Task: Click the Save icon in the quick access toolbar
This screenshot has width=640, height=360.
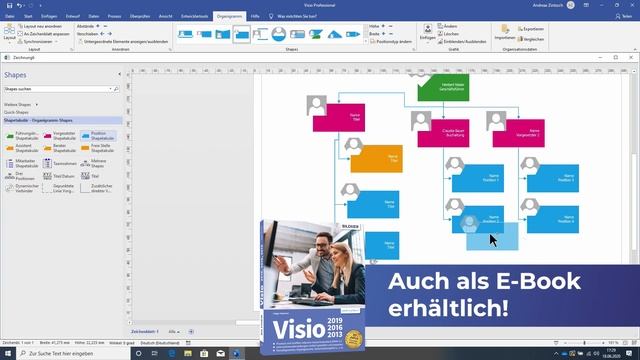Action: pyautogui.click(x=9, y=5)
